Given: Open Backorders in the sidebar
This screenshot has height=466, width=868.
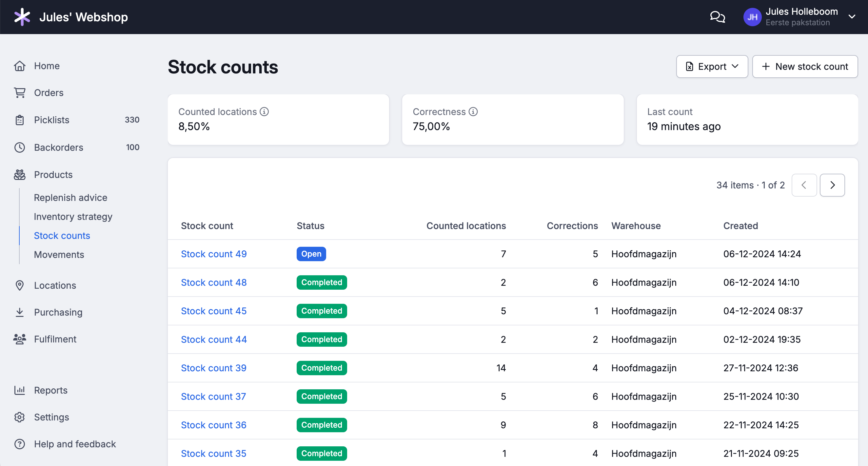Looking at the screenshot, I should point(59,147).
